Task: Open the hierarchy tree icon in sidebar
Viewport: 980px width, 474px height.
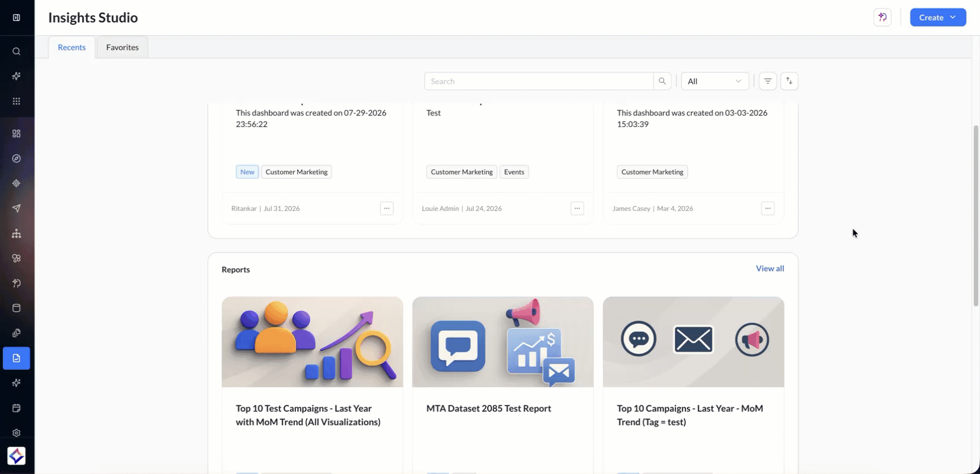Action: 16,234
